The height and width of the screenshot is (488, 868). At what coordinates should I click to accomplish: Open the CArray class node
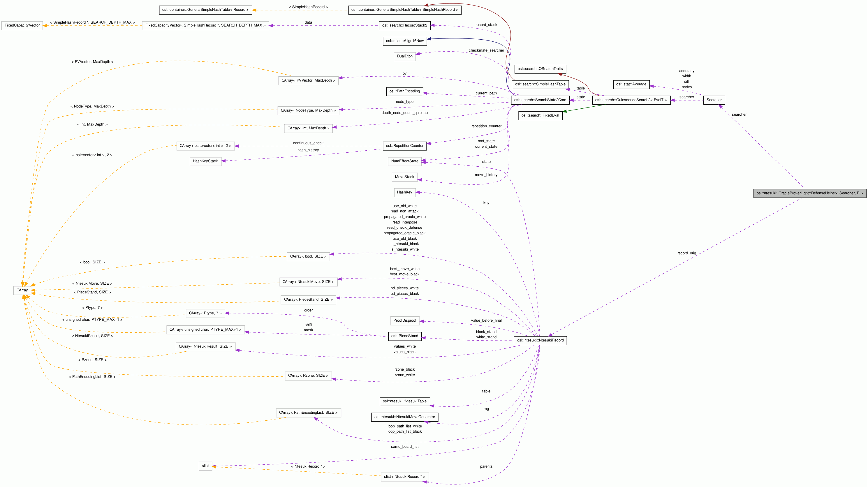pyautogui.click(x=22, y=290)
